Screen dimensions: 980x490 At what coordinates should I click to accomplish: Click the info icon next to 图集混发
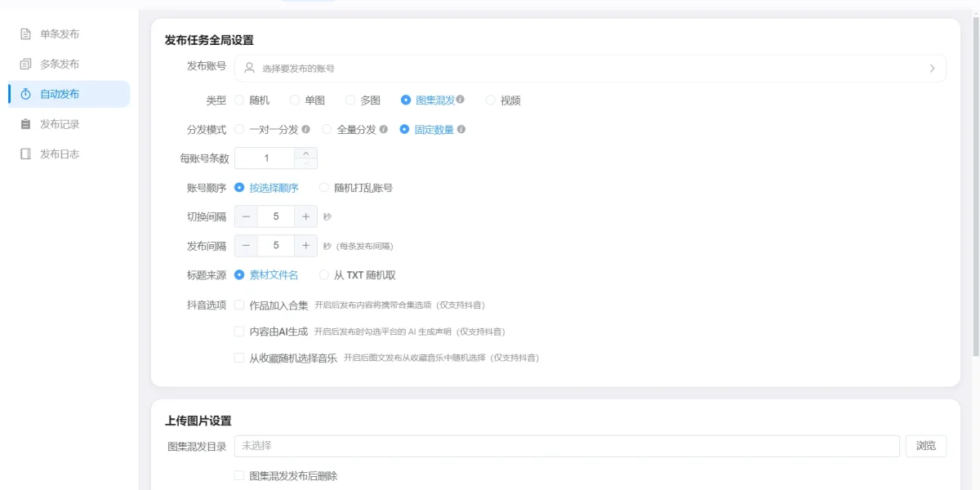(461, 100)
